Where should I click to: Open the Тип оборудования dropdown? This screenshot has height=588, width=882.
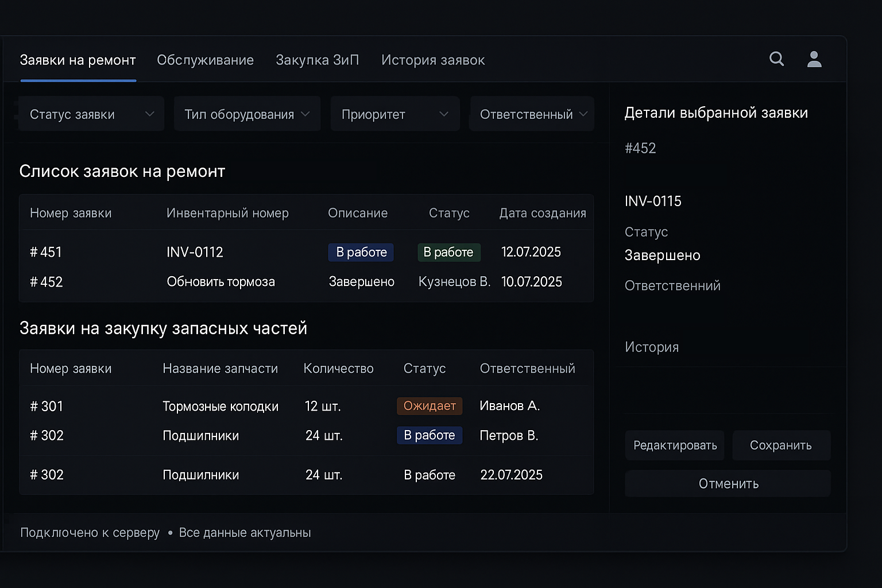247,114
